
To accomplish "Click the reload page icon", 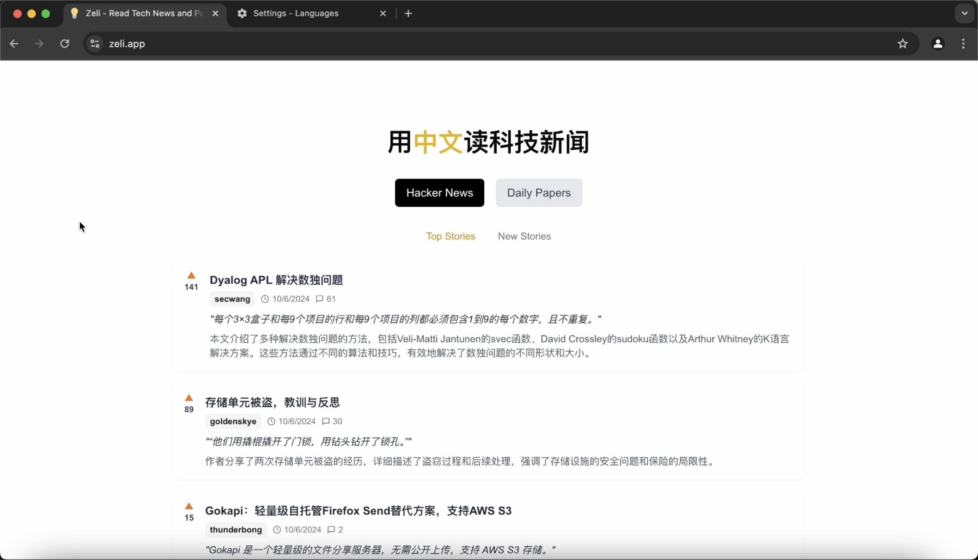I will 65,44.
